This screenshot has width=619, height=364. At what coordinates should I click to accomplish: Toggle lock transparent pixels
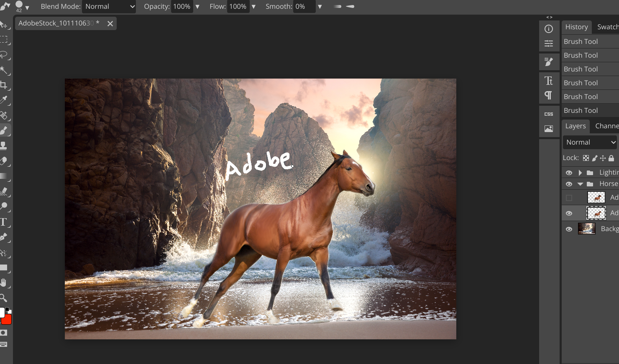586,158
